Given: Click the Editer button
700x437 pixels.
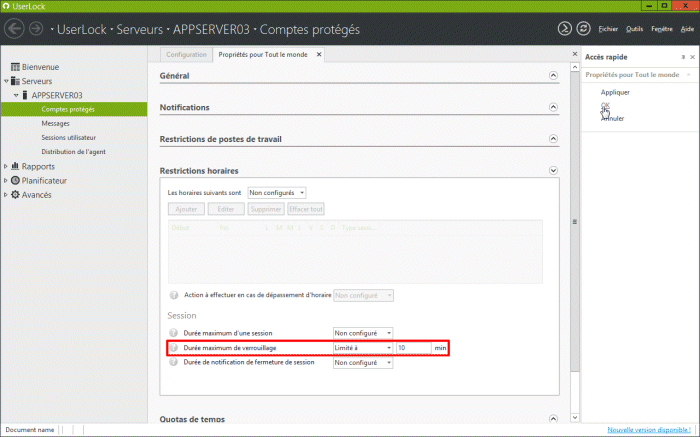Looking at the screenshot, I should [226, 209].
